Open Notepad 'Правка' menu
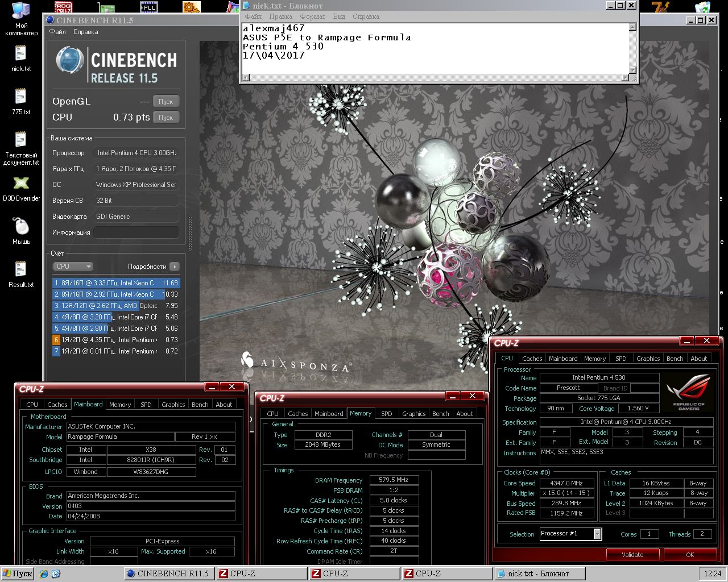The image size is (728, 582). pyautogui.click(x=280, y=16)
